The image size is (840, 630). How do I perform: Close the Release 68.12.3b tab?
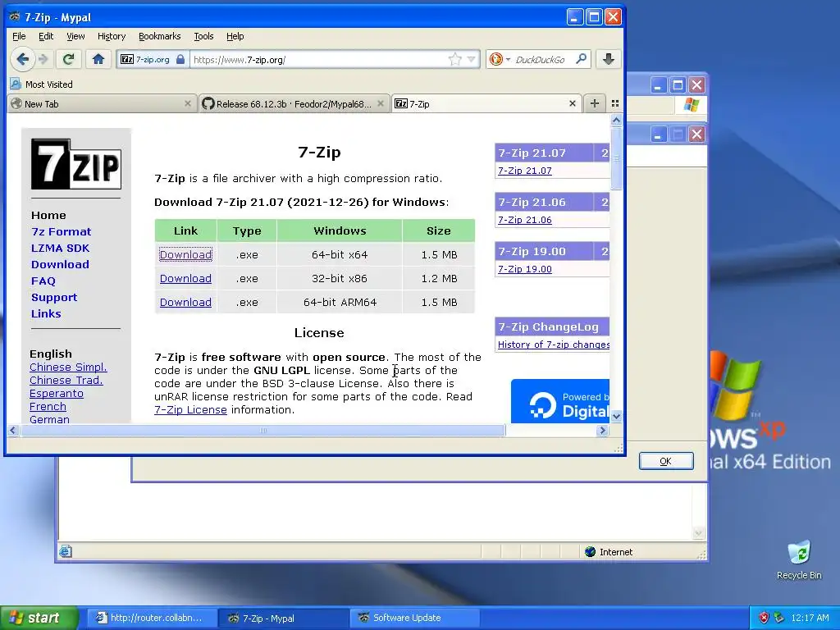381,103
